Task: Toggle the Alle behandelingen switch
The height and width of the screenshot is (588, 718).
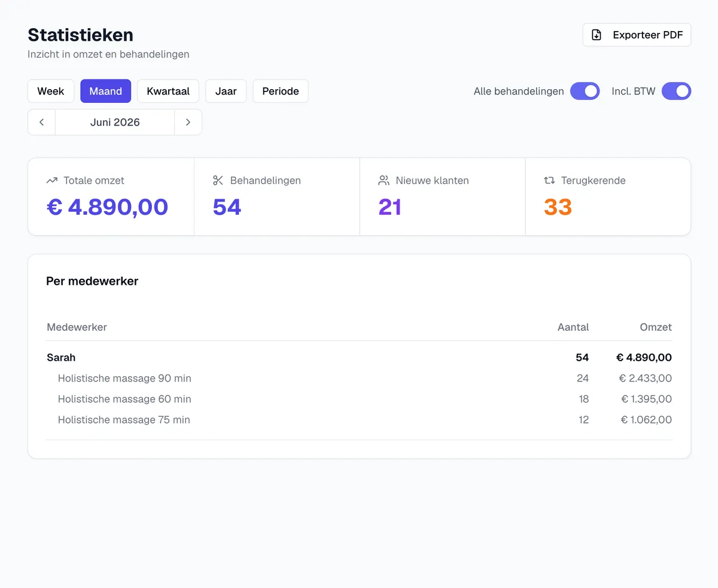Action: tap(585, 92)
